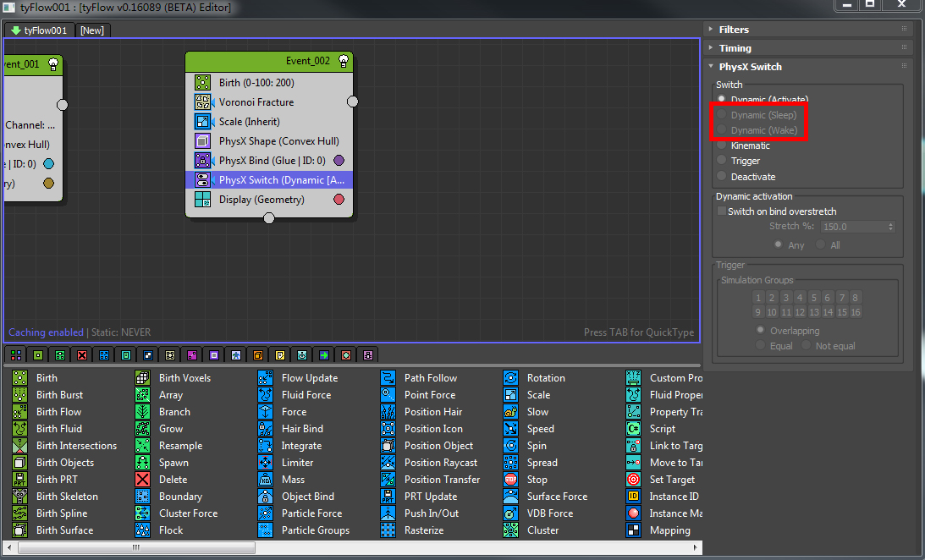Viewport: 925px width, 560px height.
Task: Click the Script operator icon
Action: point(634,429)
